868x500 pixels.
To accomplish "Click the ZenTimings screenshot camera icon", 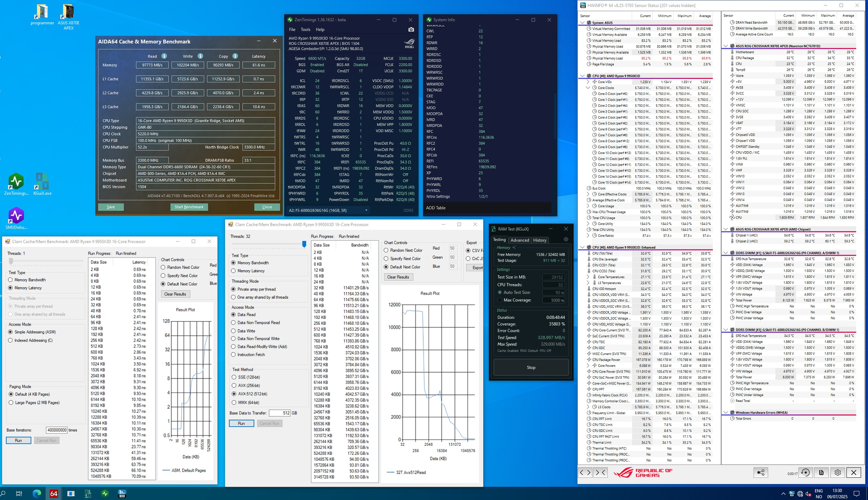I will point(411,29).
